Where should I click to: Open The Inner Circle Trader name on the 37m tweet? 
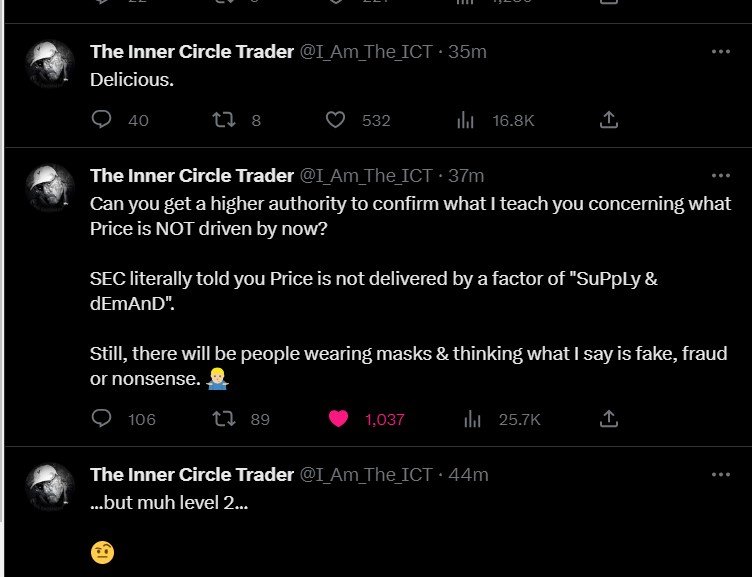192,176
